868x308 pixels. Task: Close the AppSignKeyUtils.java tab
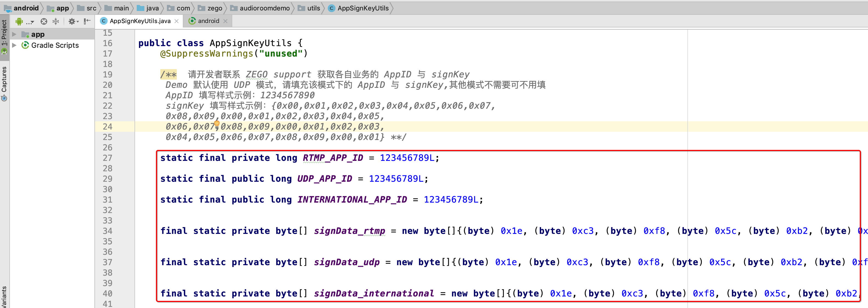coord(177,21)
